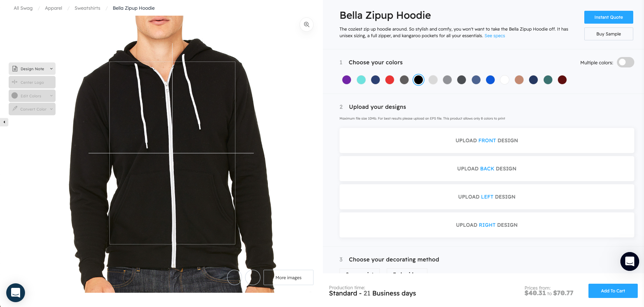Image resolution: width=644 pixels, height=307 pixels.
Task: Click the Upload Front Design area
Action: [x=487, y=140]
